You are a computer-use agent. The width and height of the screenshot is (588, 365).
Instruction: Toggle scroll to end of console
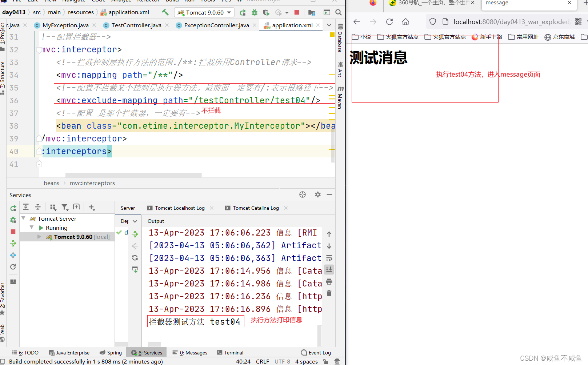329,269
